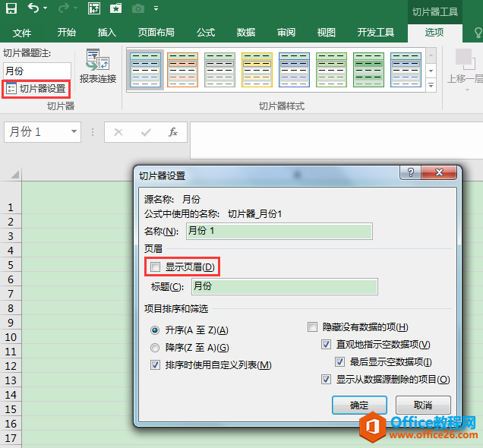Click the formula bar confirm checkmark icon

(146, 132)
